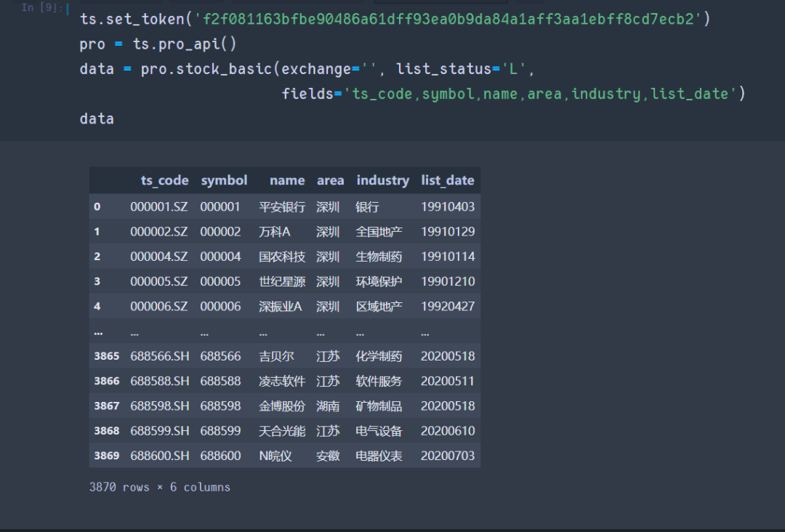Click symbol cell 000004
The image size is (785, 532).
point(220,257)
